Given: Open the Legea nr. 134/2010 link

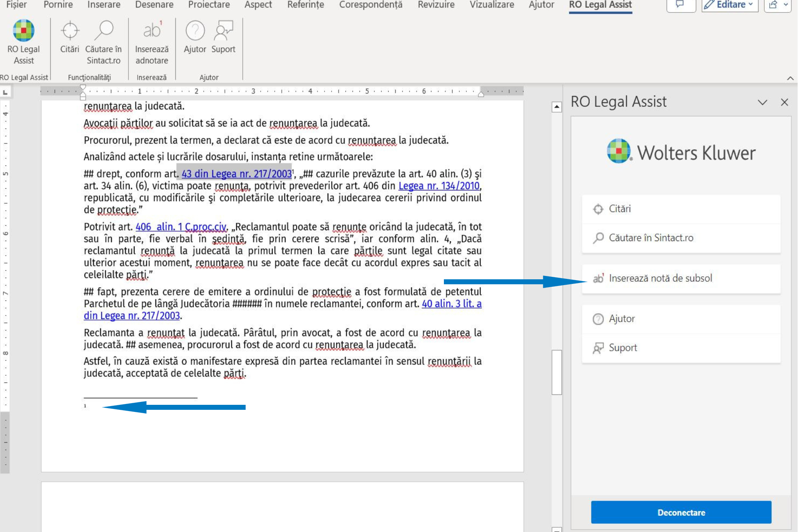Looking at the screenshot, I should point(439,186).
